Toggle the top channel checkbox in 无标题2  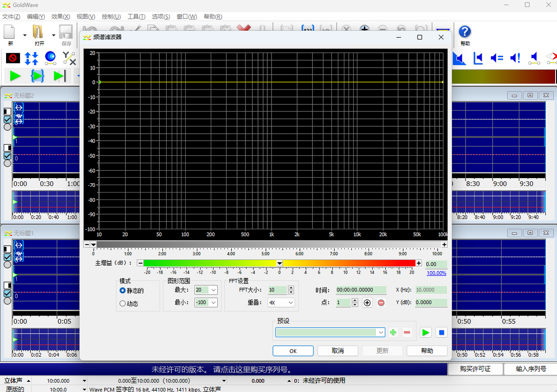[7, 120]
